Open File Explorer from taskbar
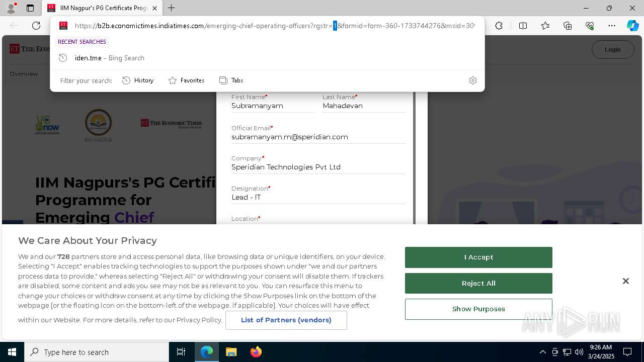The image size is (644, 362). (x=231, y=352)
